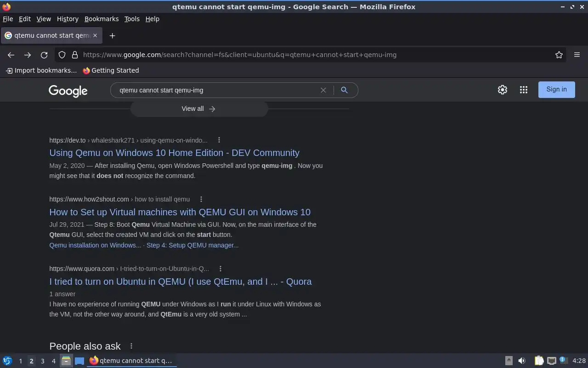This screenshot has width=588, height=368.
Task: Click the People also ask heading
Action: pyautogui.click(x=85, y=346)
